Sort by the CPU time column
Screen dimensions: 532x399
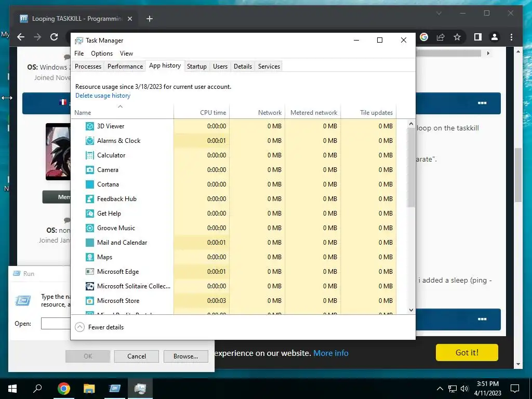[x=202, y=112]
